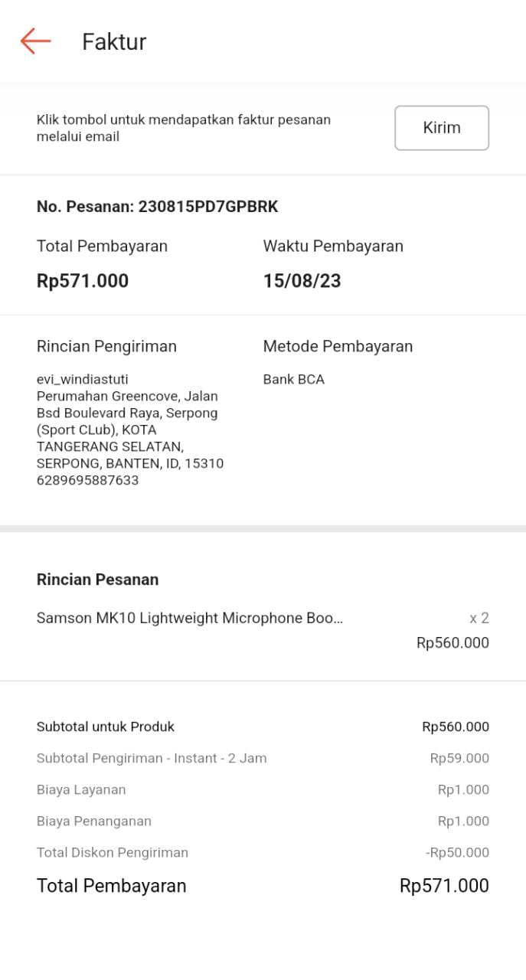The image size is (526, 980).
Task: Click the Rincian Pesanan heading
Action: tap(97, 580)
